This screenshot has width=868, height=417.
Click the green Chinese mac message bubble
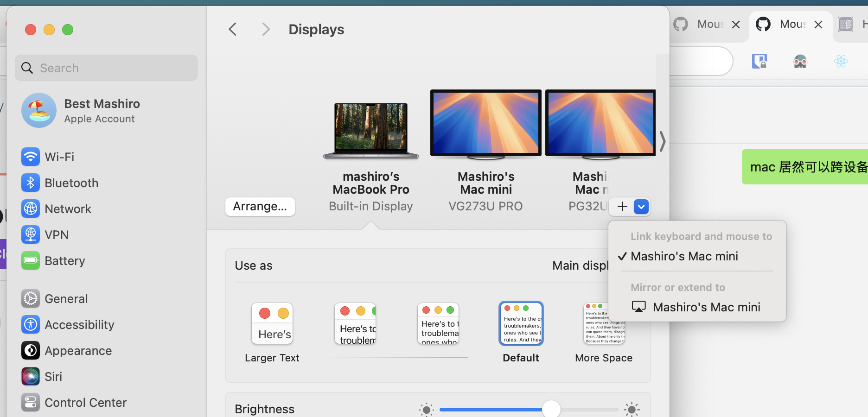tap(805, 167)
